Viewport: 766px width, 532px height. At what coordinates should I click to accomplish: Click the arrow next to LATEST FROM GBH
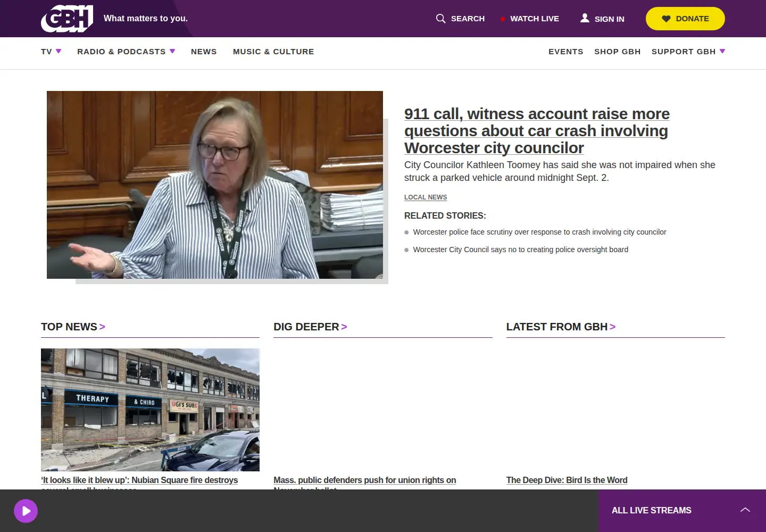(x=613, y=327)
